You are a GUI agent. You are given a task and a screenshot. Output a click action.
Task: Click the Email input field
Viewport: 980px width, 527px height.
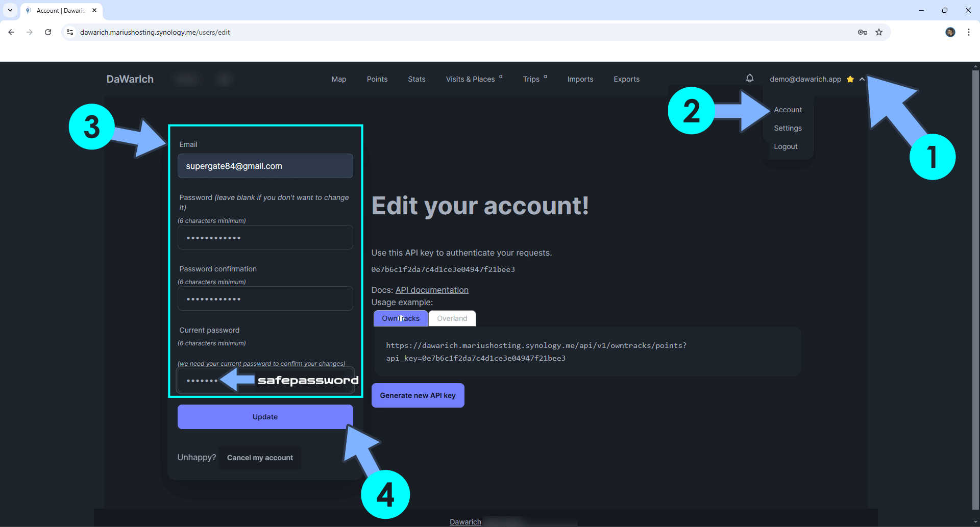265,166
